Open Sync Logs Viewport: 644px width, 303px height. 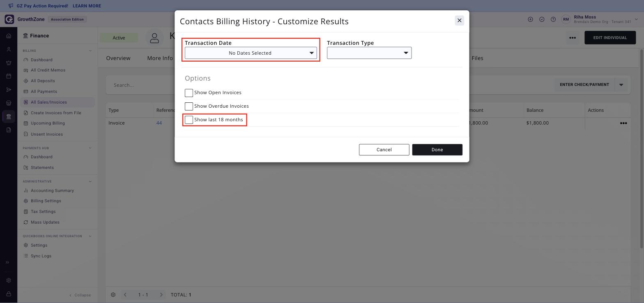41,256
